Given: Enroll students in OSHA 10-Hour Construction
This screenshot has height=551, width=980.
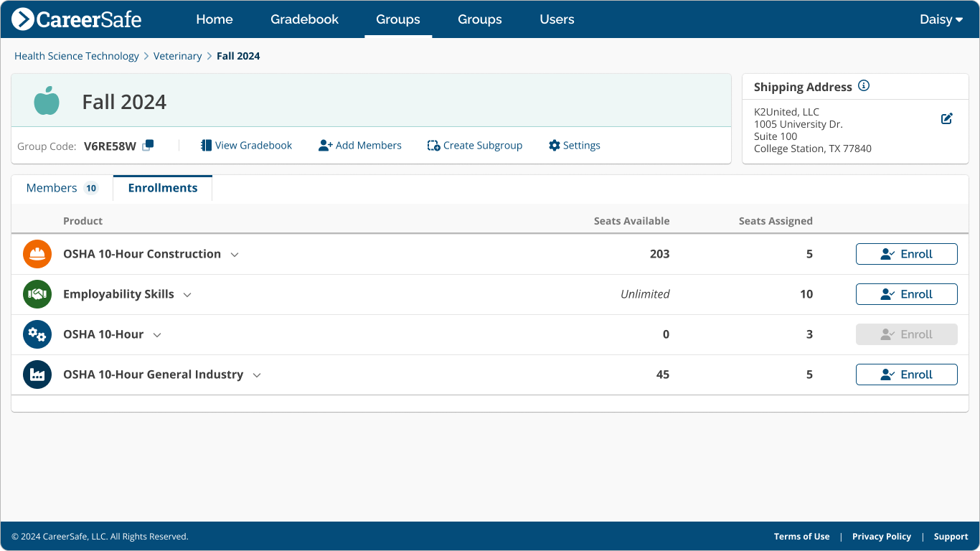Looking at the screenshot, I should (906, 253).
